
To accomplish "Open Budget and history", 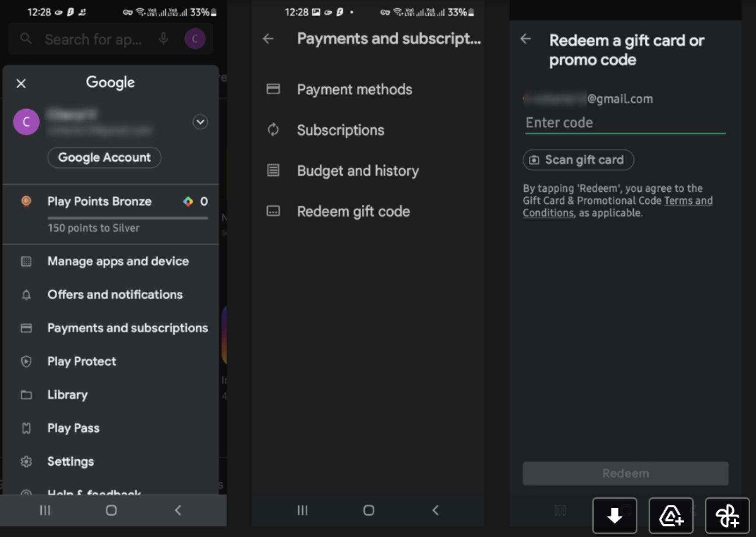I will tap(368, 171).
